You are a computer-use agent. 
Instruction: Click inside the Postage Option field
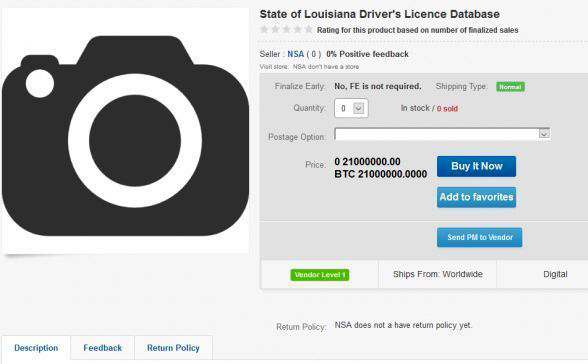[442, 134]
